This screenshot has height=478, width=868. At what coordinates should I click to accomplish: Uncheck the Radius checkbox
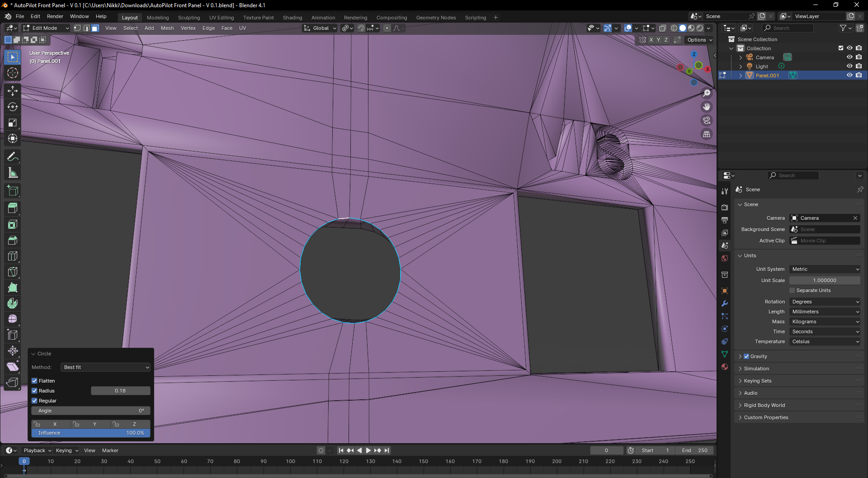34,391
